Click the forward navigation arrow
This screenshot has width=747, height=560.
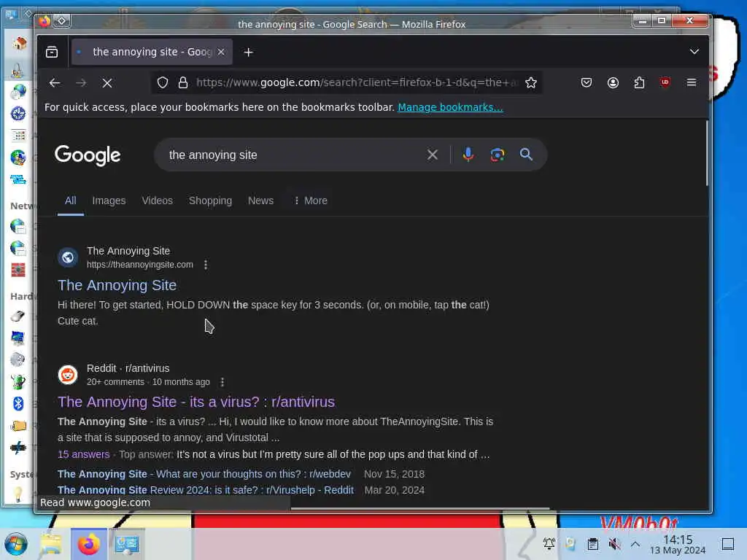coord(81,83)
